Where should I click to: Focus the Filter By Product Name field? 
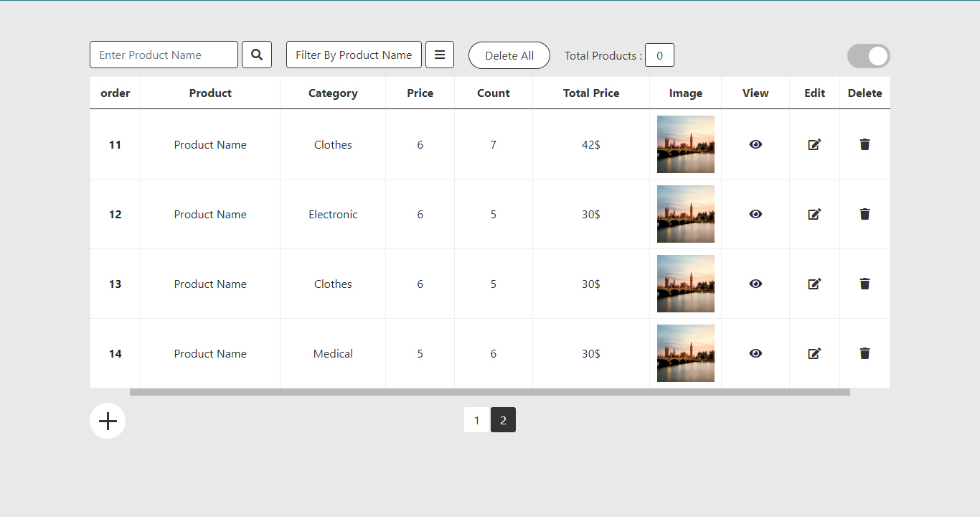click(x=354, y=55)
